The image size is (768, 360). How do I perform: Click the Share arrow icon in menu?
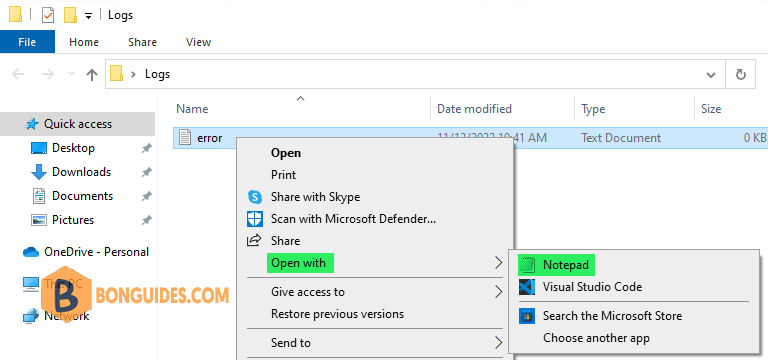coord(255,240)
